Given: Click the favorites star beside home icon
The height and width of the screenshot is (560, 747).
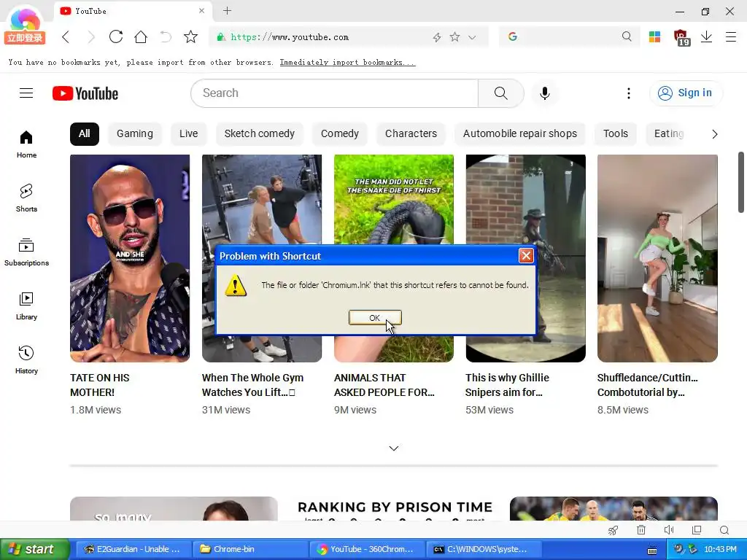Looking at the screenshot, I should pyautogui.click(x=190, y=37).
